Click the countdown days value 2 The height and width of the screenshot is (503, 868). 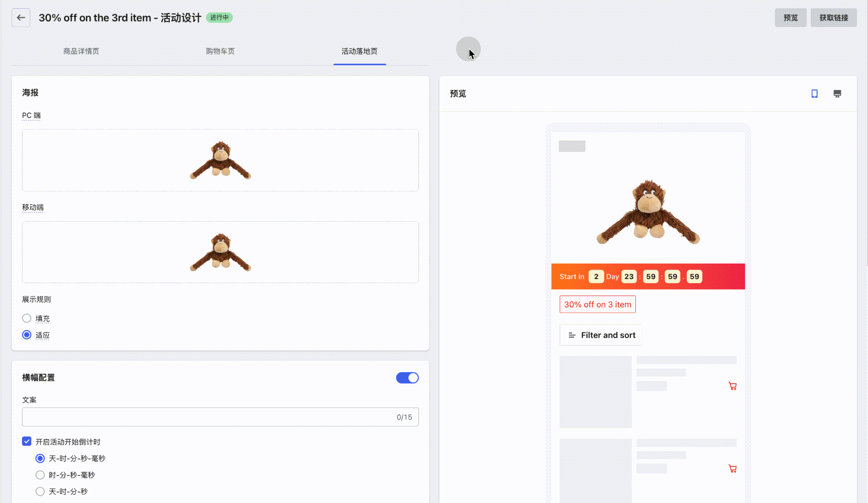pos(596,276)
